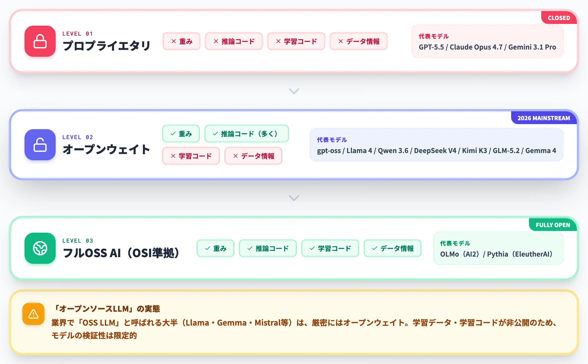The height and width of the screenshot is (364, 588).
Task: Click the chevron below the プロプライエタリ card
Action: [294, 91]
